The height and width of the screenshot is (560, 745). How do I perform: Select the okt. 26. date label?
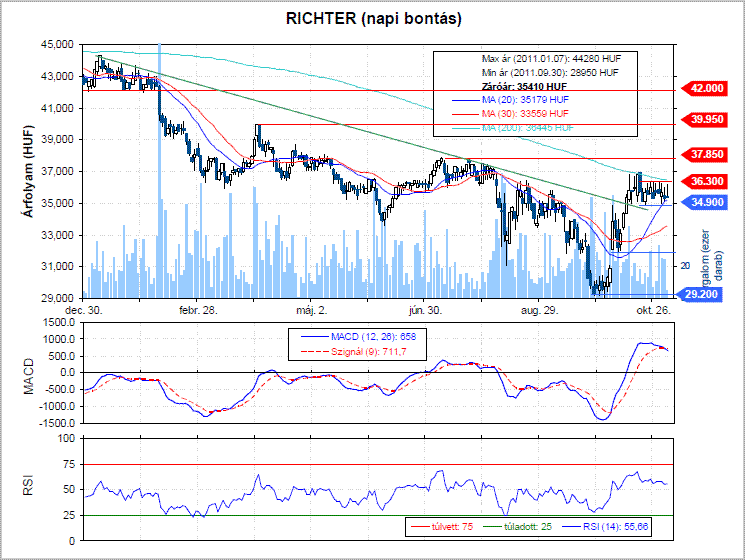[657, 310]
